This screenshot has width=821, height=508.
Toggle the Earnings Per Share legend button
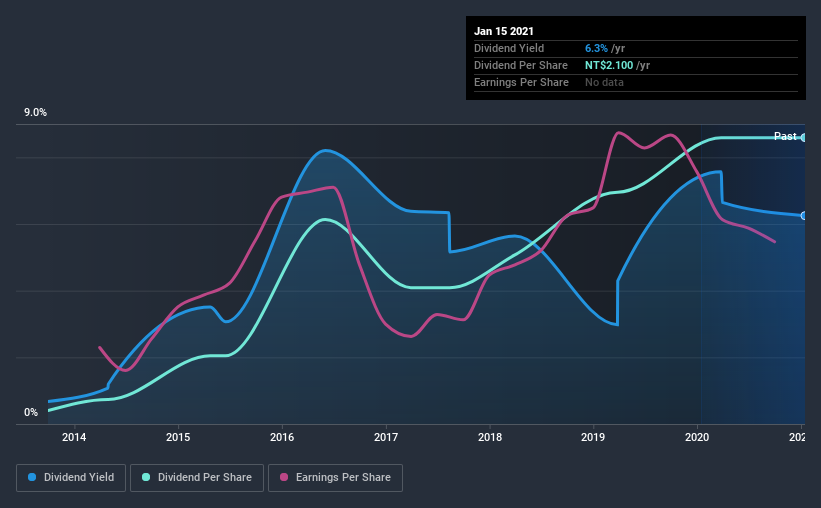(335, 478)
